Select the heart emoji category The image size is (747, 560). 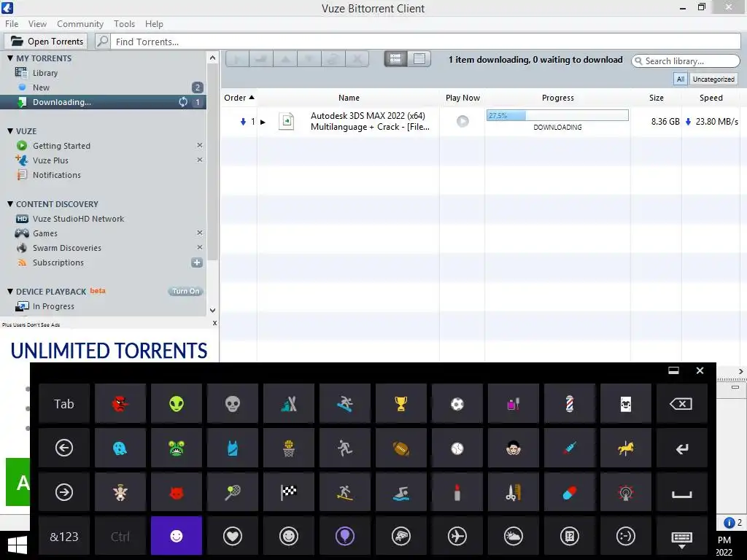233,536
